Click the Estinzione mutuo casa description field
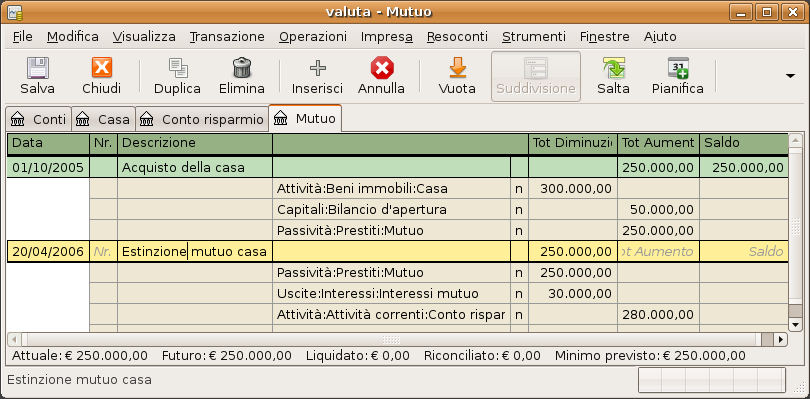The image size is (810, 399). click(195, 252)
